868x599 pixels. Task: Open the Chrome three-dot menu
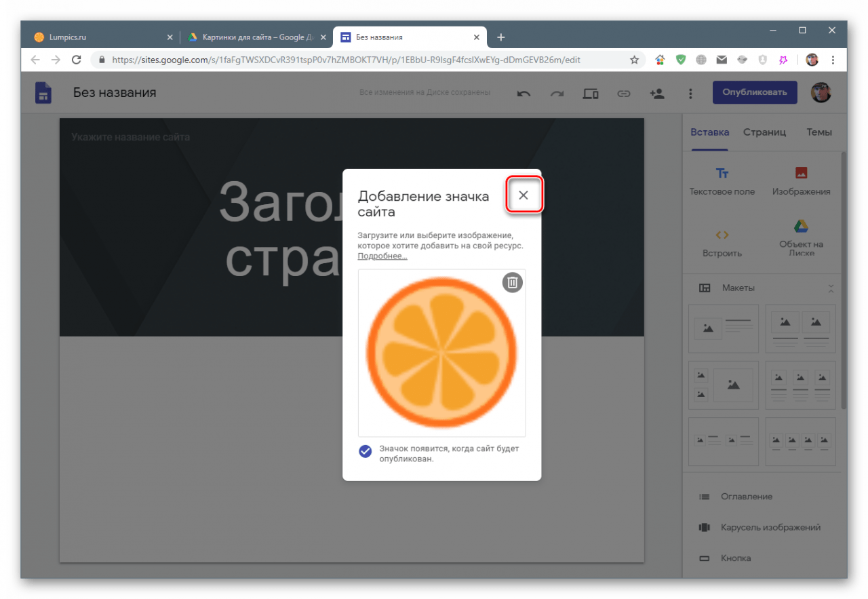[x=832, y=60]
